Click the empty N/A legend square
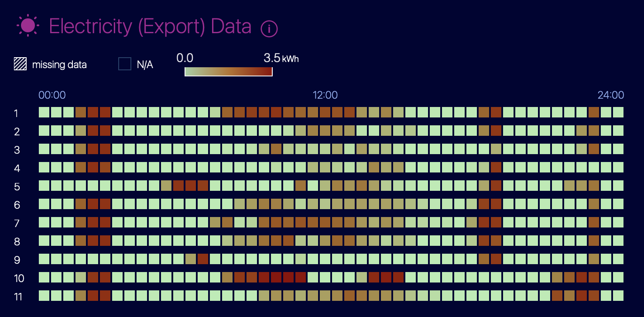The width and height of the screenshot is (644, 317). tap(125, 64)
